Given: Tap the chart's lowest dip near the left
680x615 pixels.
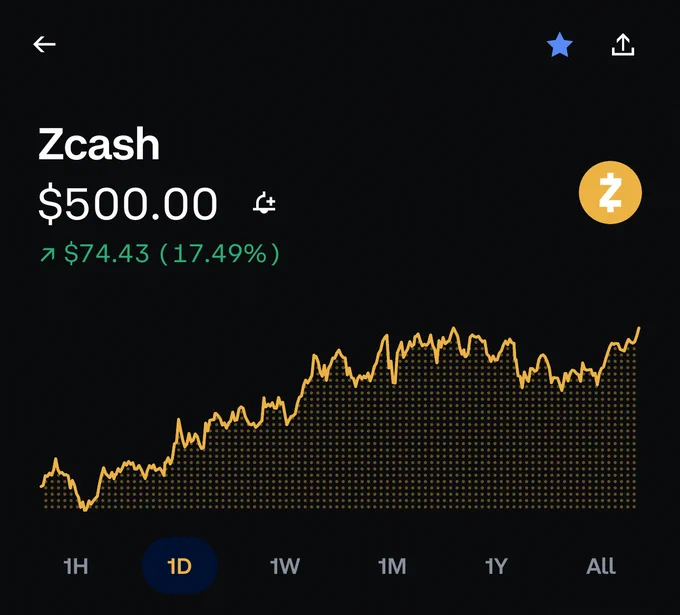Looking at the screenshot, I should coord(84,509).
